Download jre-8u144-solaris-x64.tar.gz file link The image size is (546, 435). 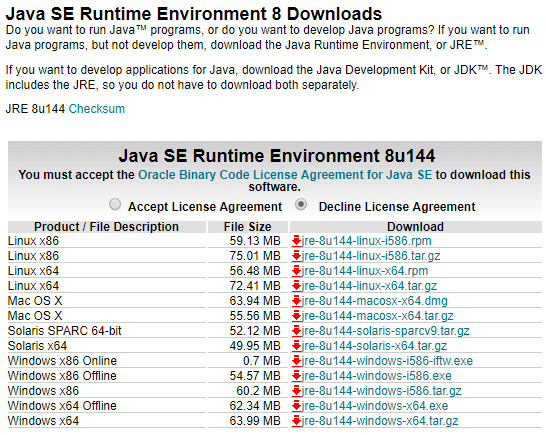coord(374,345)
